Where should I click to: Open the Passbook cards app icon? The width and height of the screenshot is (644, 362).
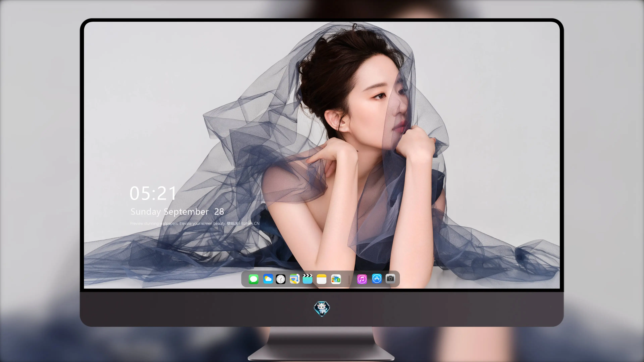[336, 279]
